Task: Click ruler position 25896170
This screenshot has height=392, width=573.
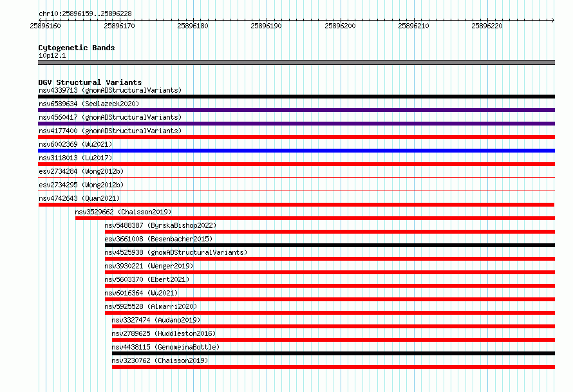Action: coord(119,26)
